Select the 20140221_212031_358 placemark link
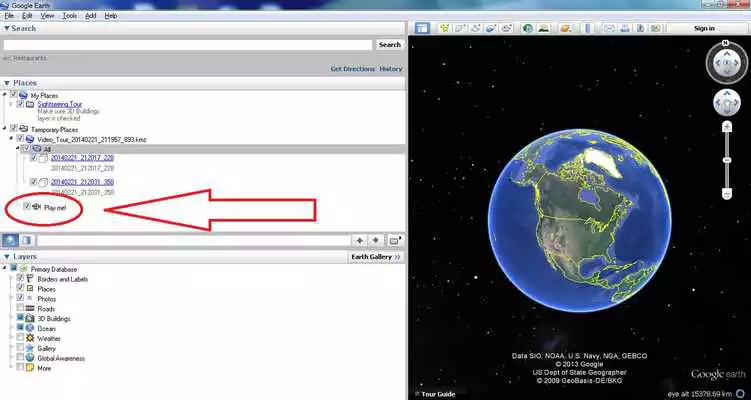This screenshot has height=400, width=751. (x=82, y=182)
